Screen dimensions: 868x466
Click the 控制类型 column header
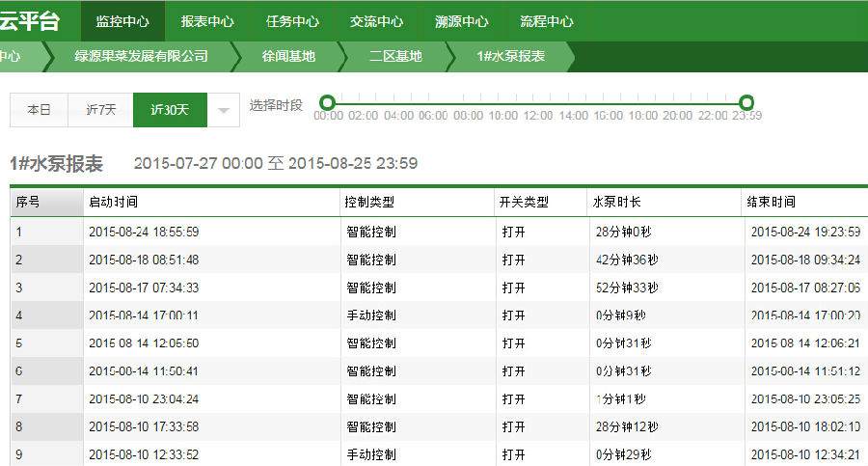coord(370,203)
